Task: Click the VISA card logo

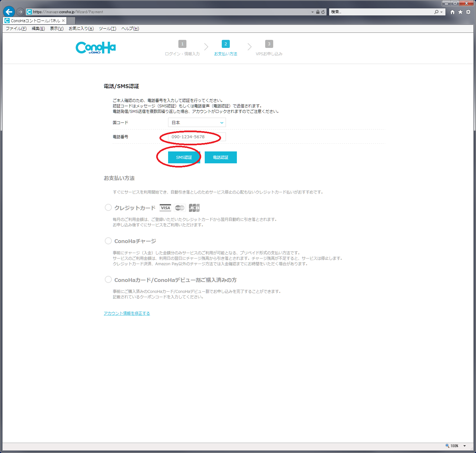Action: point(166,208)
